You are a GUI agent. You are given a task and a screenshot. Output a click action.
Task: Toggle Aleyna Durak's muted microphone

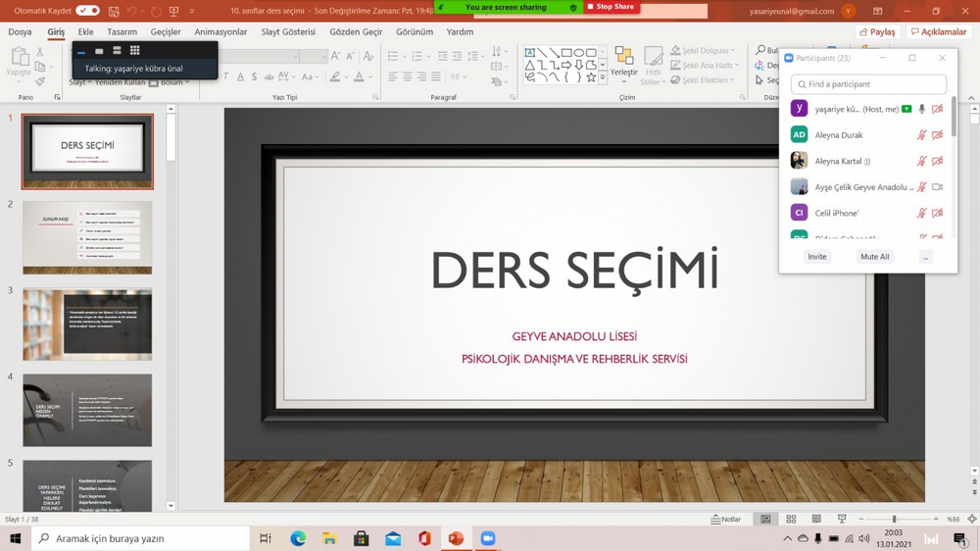(x=921, y=135)
